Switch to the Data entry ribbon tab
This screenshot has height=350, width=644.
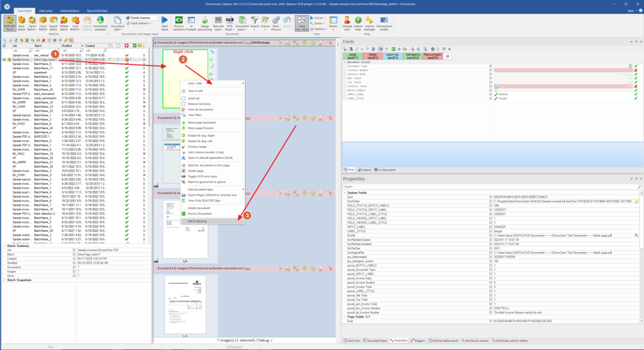click(x=46, y=10)
